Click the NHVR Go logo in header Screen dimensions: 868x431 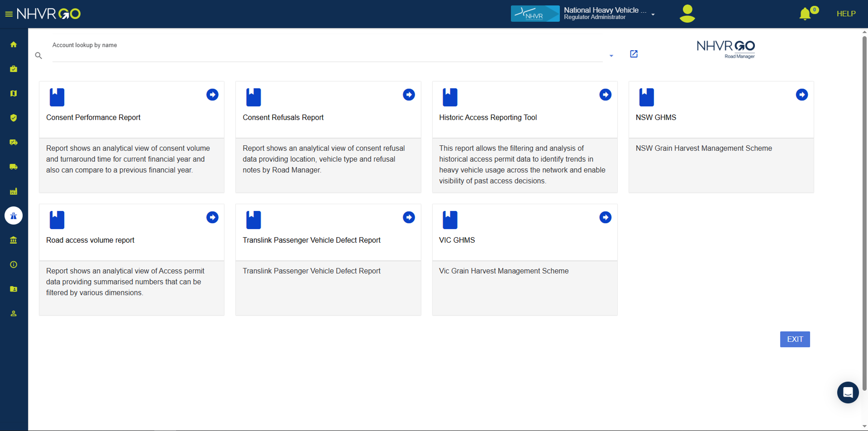(49, 14)
